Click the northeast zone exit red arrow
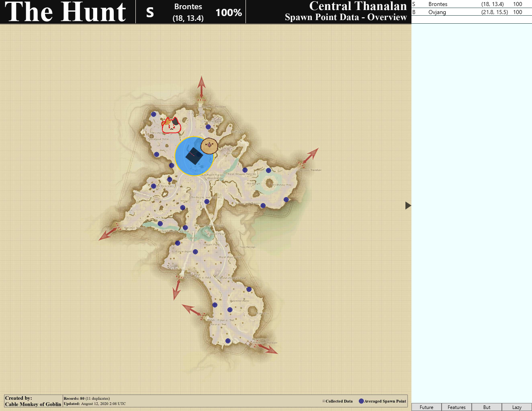Image resolution: width=532 pixels, height=411 pixels. [309, 156]
